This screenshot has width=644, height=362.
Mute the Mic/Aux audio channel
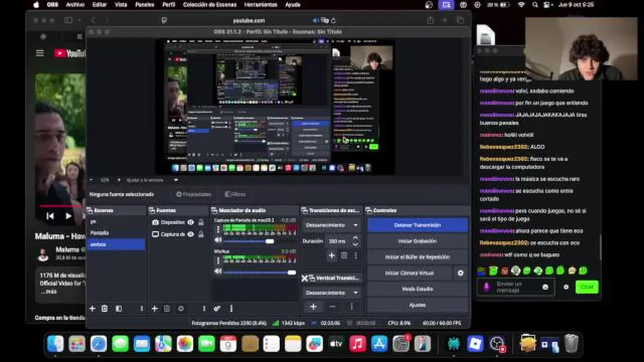pos(218,271)
